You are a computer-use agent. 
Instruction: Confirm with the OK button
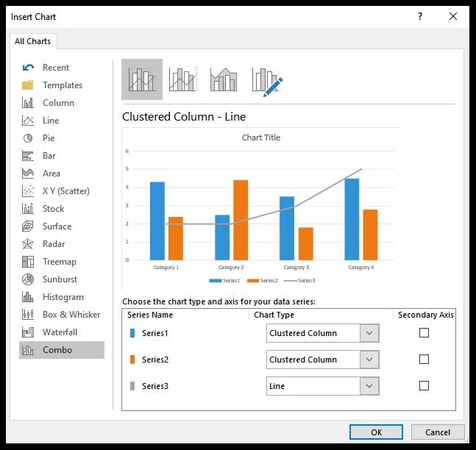[376, 432]
